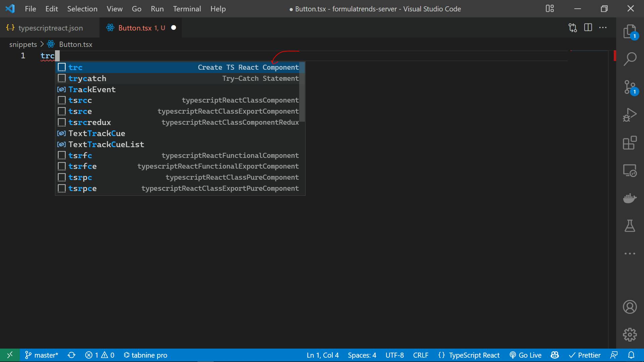Show additional views ellipsis in activity bar
644x362 pixels.
[x=630, y=254]
